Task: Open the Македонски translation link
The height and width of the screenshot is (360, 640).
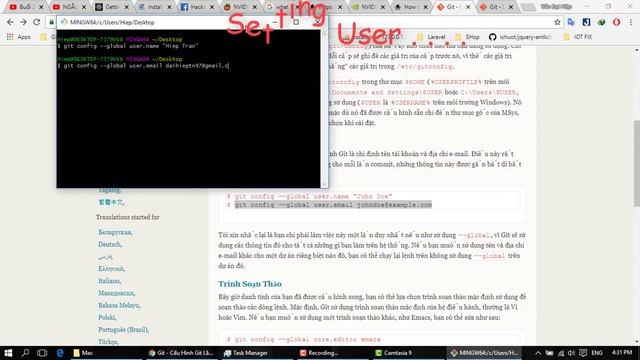Action: click(116, 293)
